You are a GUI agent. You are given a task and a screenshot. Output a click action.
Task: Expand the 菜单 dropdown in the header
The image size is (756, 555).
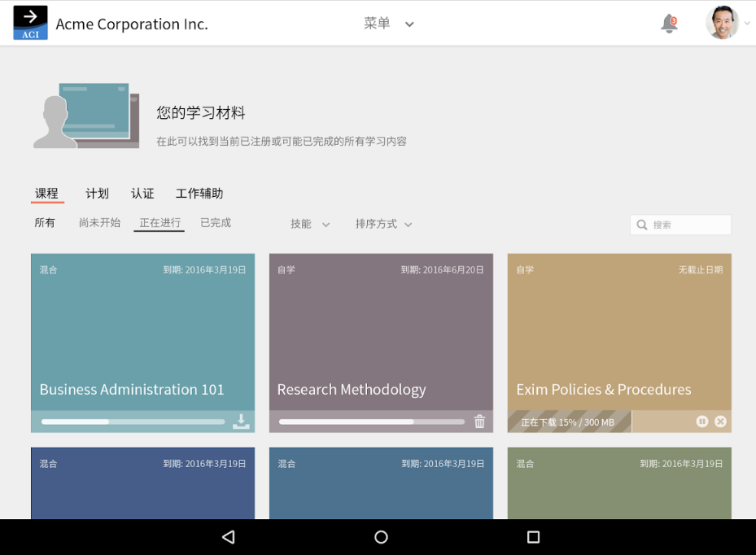[x=389, y=24]
